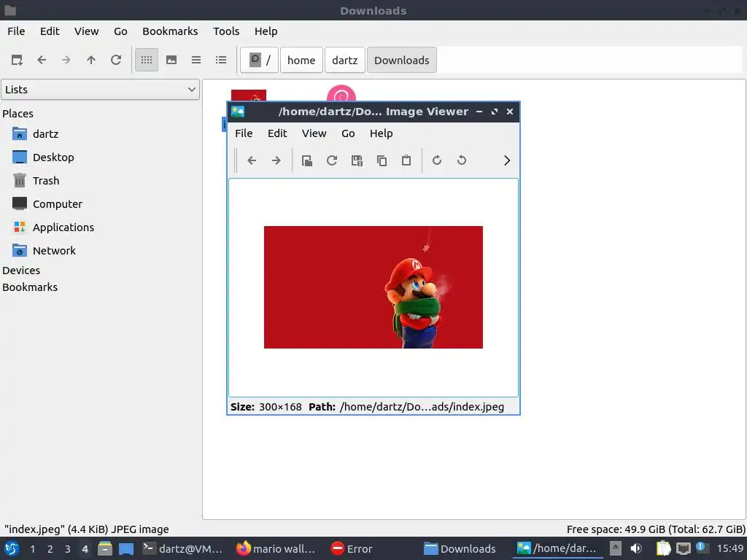Click the Free space status text
Viewport: 747px width, 560px height.
click(656, 529)
